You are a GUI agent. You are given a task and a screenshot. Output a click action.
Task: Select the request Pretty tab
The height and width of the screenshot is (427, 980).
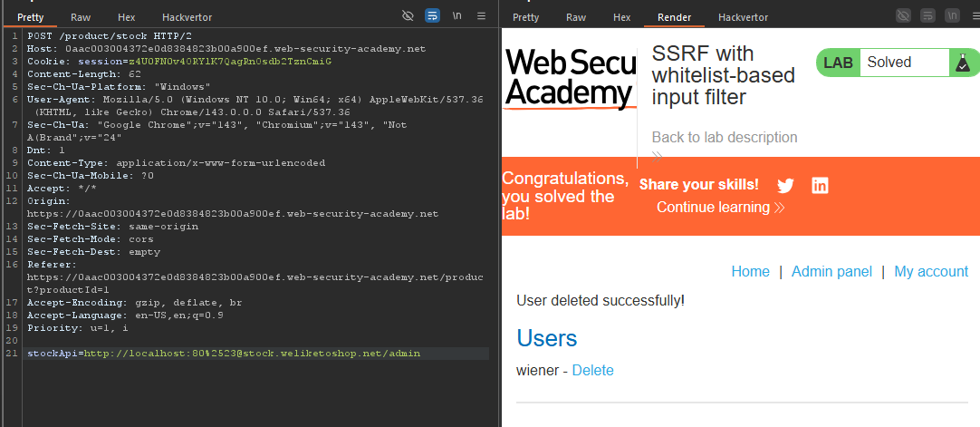point(31,17)
